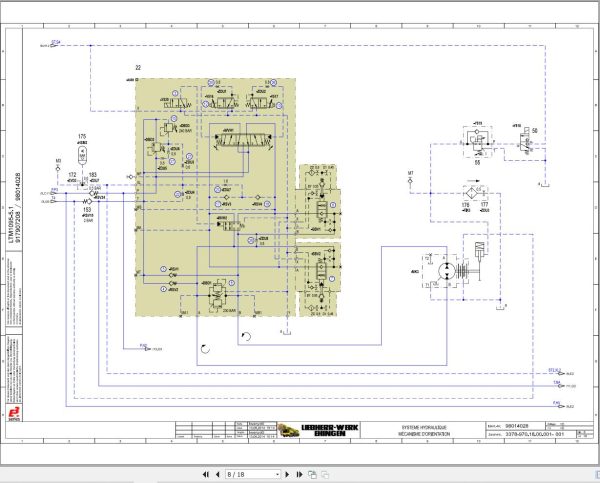Go to the next page

click(287, 475)
